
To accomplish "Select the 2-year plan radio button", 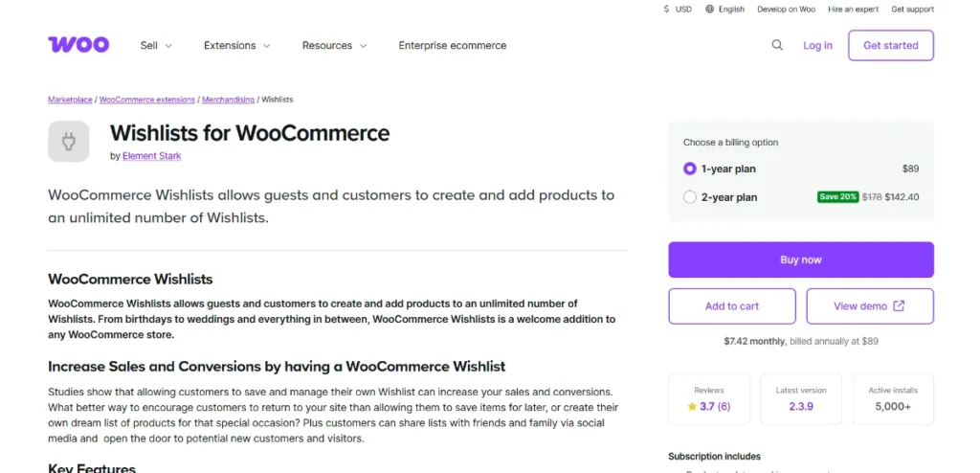I will [690, 197].
